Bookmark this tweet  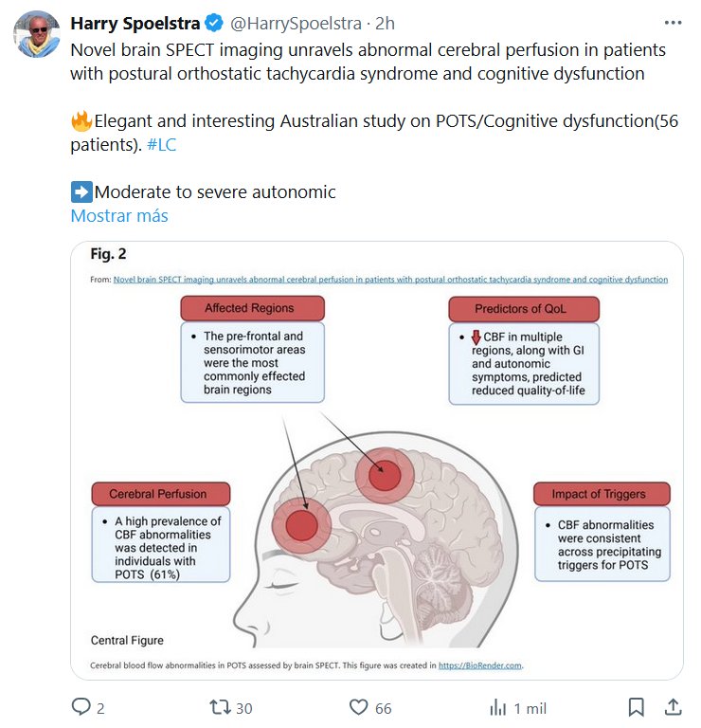click(637, 707)
